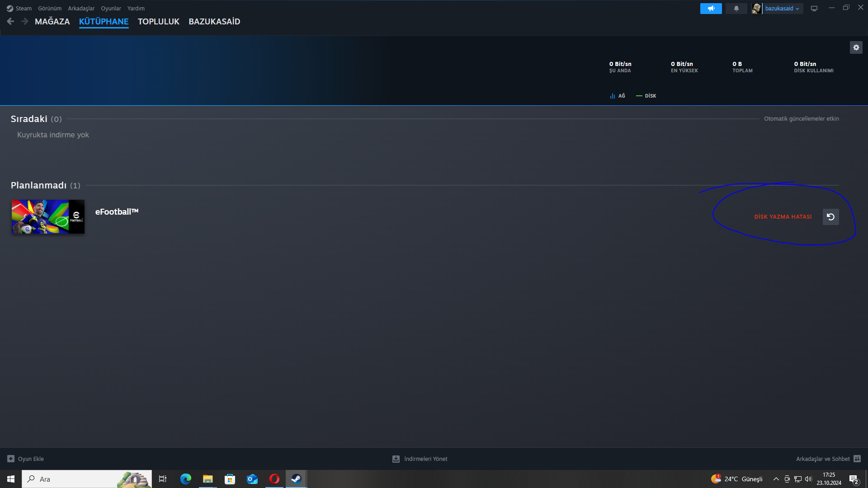Image resolution: width=868 pixels, height=488 pixels.
Task: Open the Arkadaşlar ve Sohbet panel
Action: [x=828, y=459]
